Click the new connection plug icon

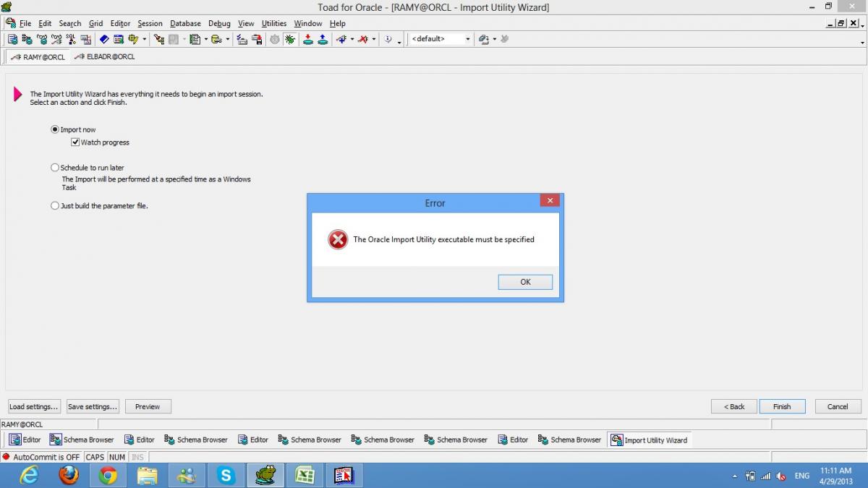pos(341,39)
